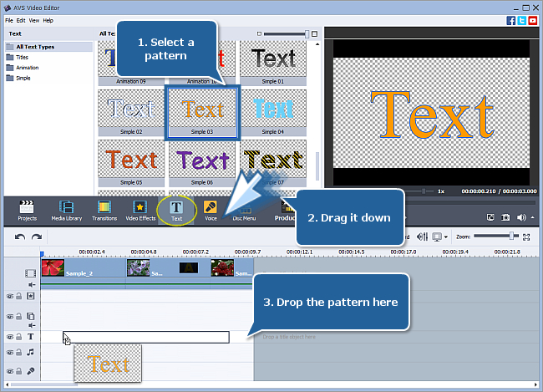
Task: Open the Twitter share icon
Action: click(x=522, y=20)
